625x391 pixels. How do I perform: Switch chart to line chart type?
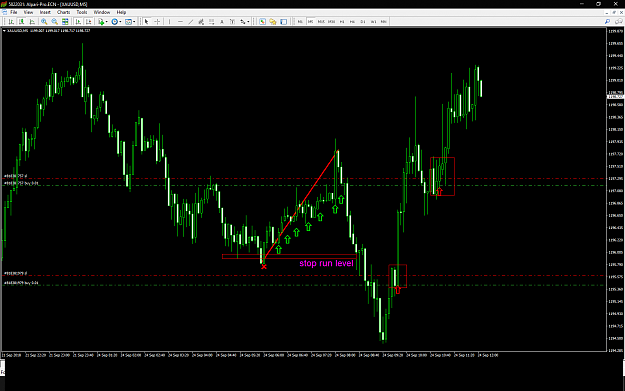click(32, 22)
